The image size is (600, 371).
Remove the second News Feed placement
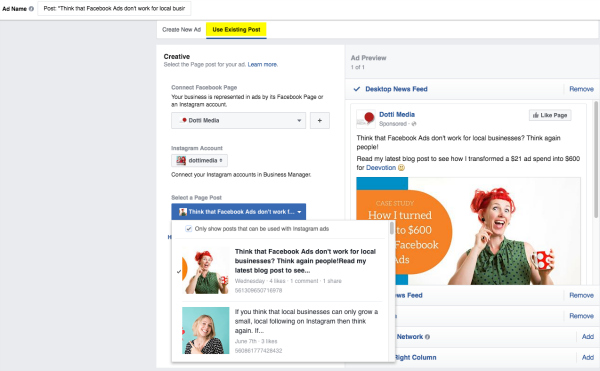[581, 295]
